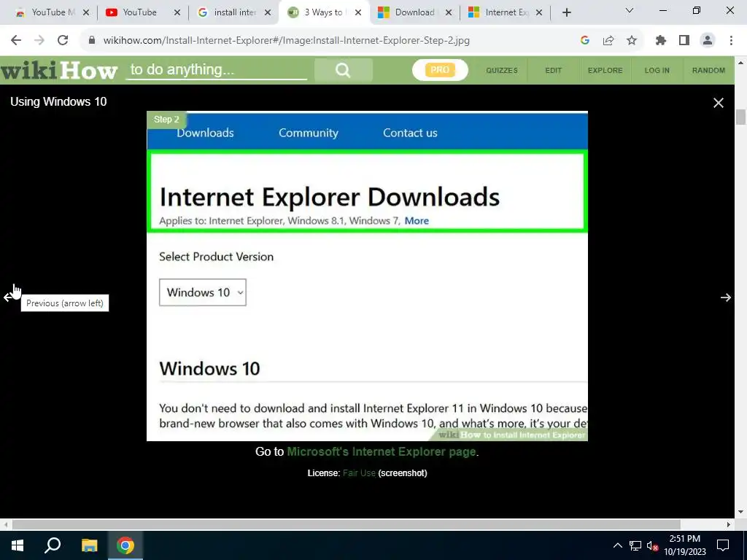Go to the next image arrow
Viewport: 747px width, 560px height.
(726, 297)
